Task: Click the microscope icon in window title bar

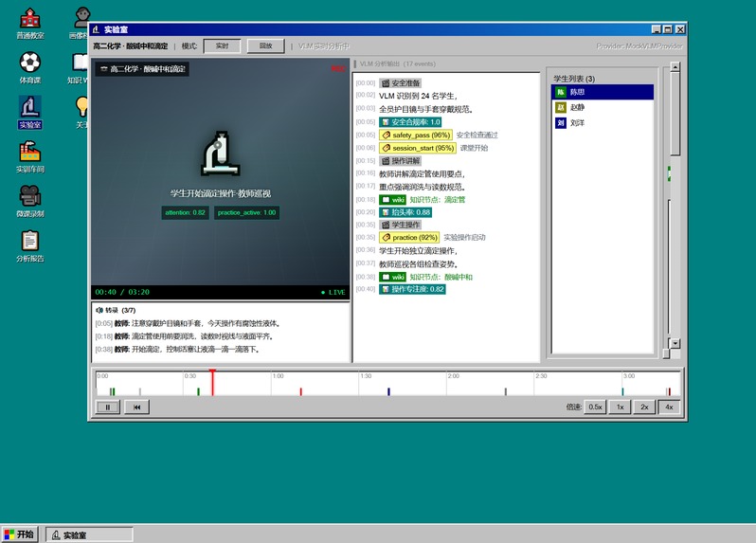Action: (x=96, y=29)
